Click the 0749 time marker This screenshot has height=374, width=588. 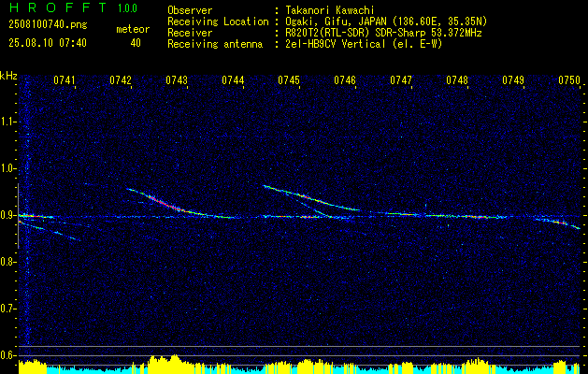click(x=513, y=79)
